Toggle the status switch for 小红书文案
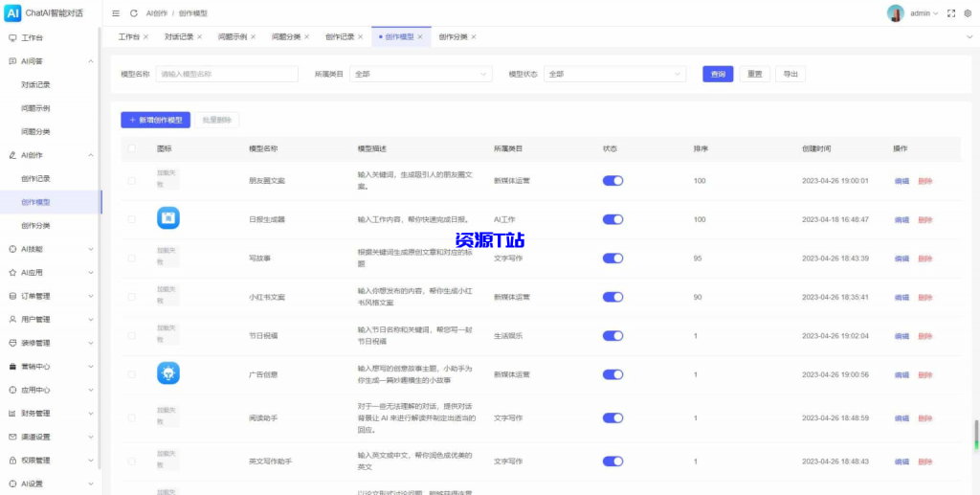The width and height of the screenshot is (980, 495). click(x=612, y=297)
